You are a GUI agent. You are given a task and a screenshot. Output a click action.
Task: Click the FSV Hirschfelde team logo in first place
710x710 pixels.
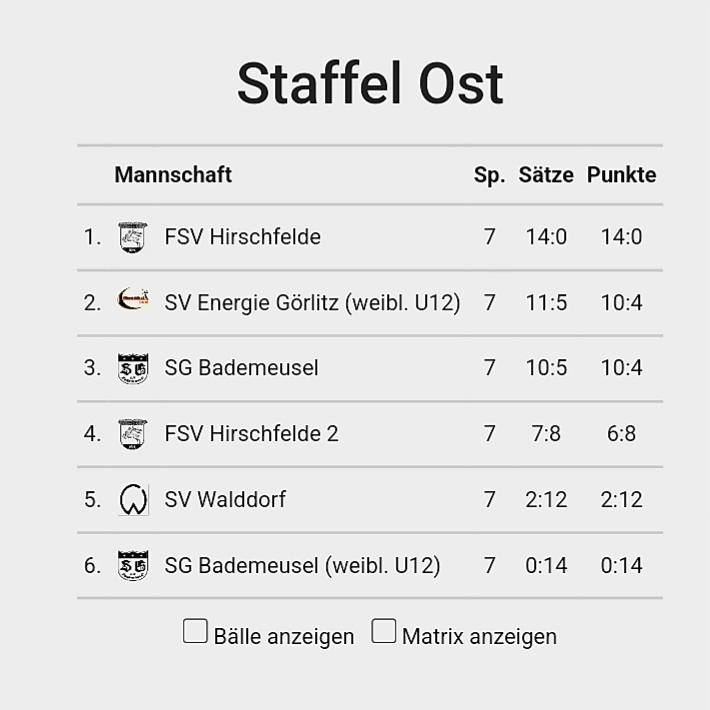tap(132, 237)
